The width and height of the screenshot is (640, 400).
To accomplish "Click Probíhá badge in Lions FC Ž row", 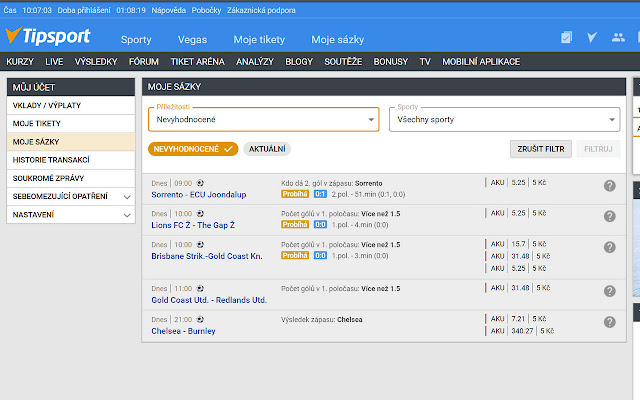I will point(295,224).
